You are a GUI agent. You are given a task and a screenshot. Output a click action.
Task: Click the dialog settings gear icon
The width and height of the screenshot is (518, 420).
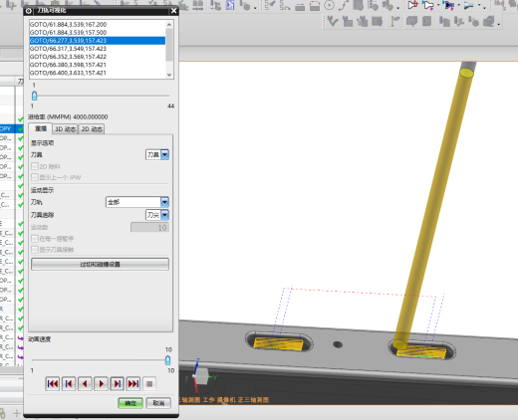pos(29,11)
